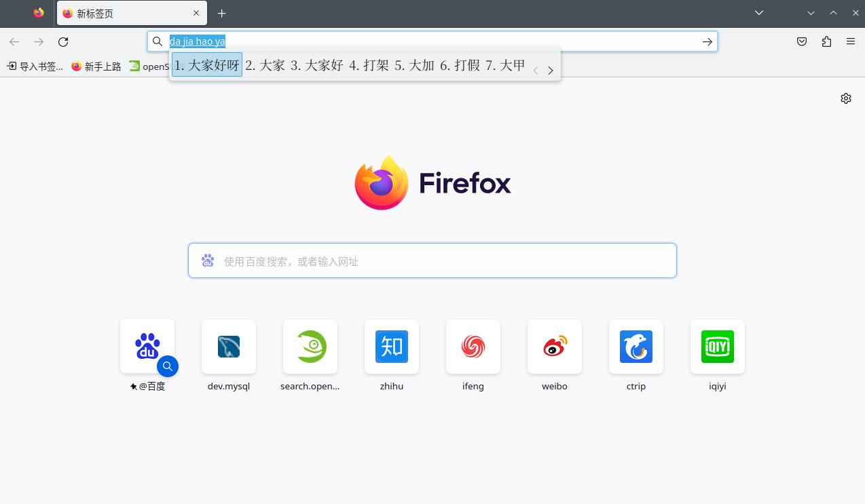
Task: Minimize the window using title bar down arrow
Action: pyautogui.click(x=811, y=13)
